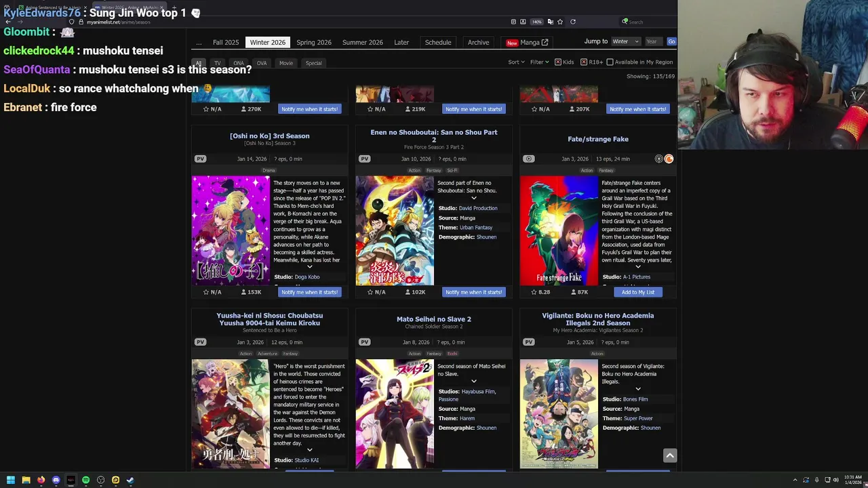Toggle the R18+ exclusion checkbox
The image size is (868, 488).
(x=584, y=62)
